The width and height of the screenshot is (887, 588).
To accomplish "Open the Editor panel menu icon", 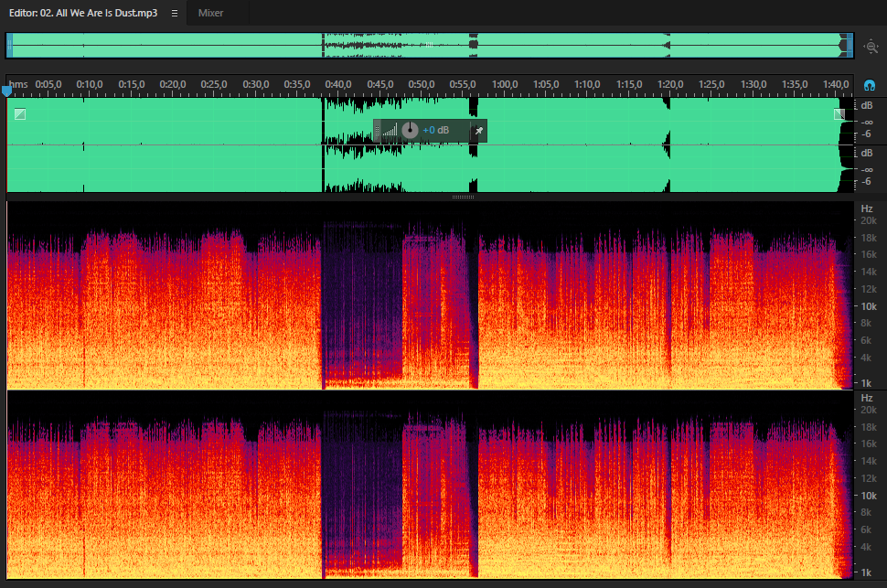I will tap(175, 13).
